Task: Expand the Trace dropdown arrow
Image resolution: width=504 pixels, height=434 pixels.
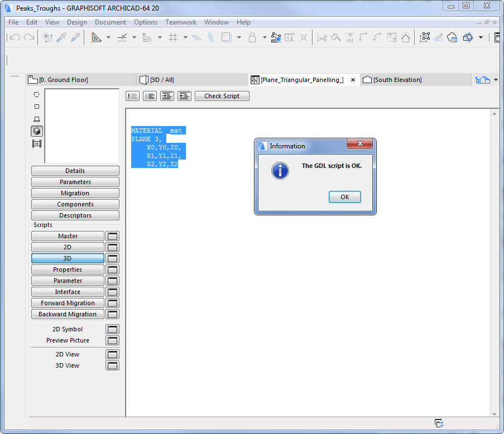Action: (239, 37)
